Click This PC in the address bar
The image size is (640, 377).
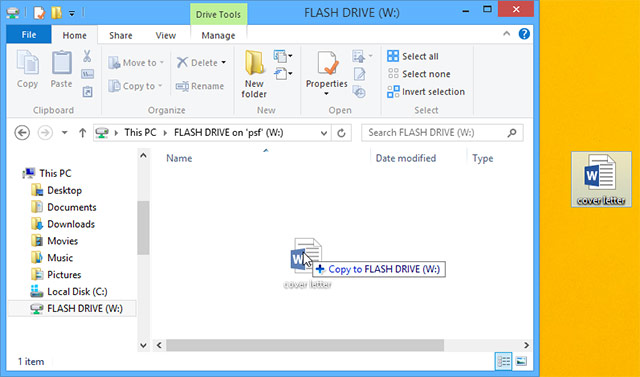coord(140,133)
